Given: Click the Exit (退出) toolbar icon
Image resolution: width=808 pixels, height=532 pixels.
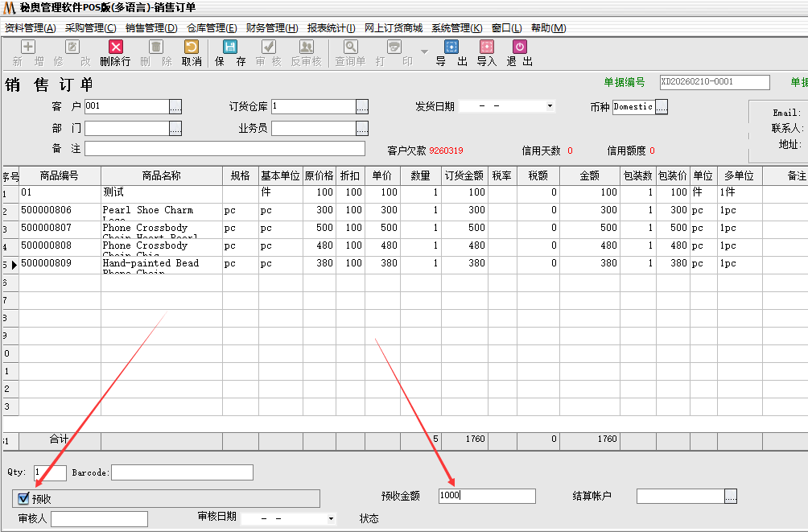Looking at the screenshot, I should [519, 47].
